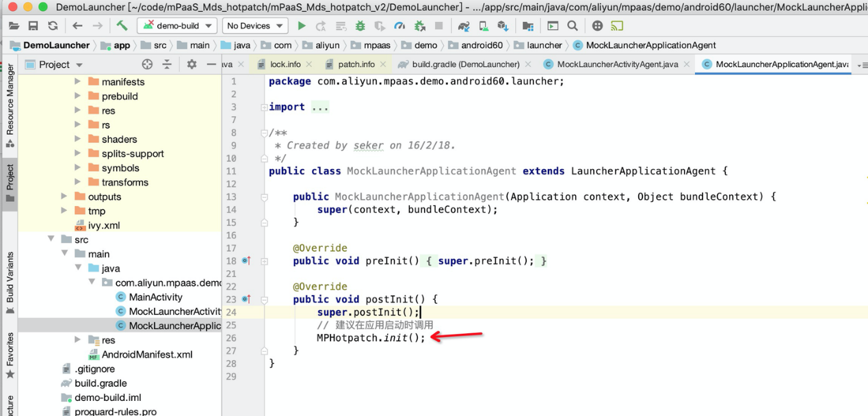Click the Sync/reload from disk icon
Viewport: 868px width, 416px height.
[x=53, y=26]
